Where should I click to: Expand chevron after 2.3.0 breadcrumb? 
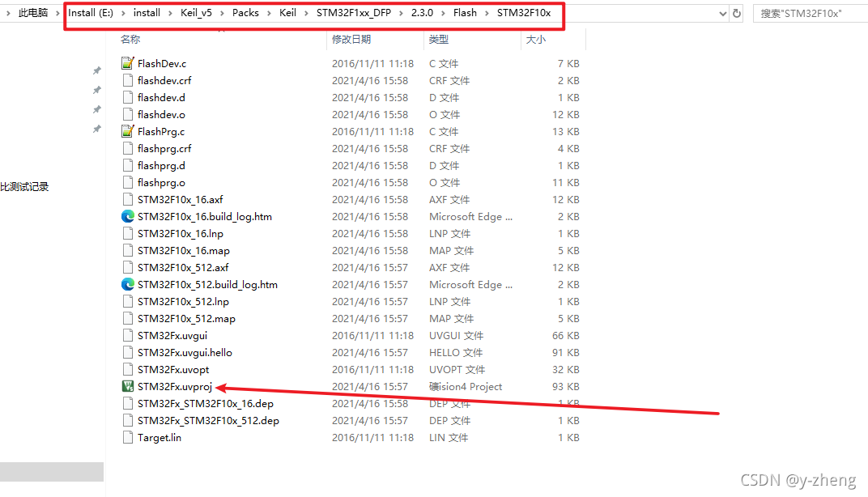point(443,13)
